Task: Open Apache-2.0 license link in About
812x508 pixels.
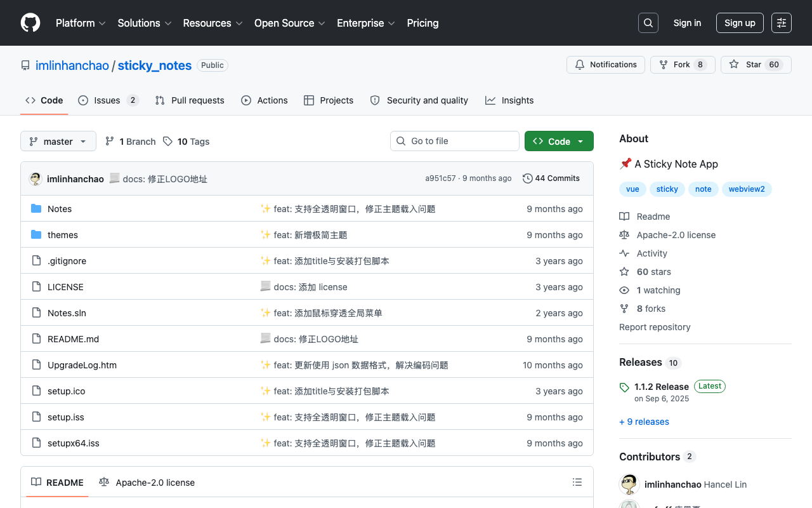Action: click(x=667, y=235)
